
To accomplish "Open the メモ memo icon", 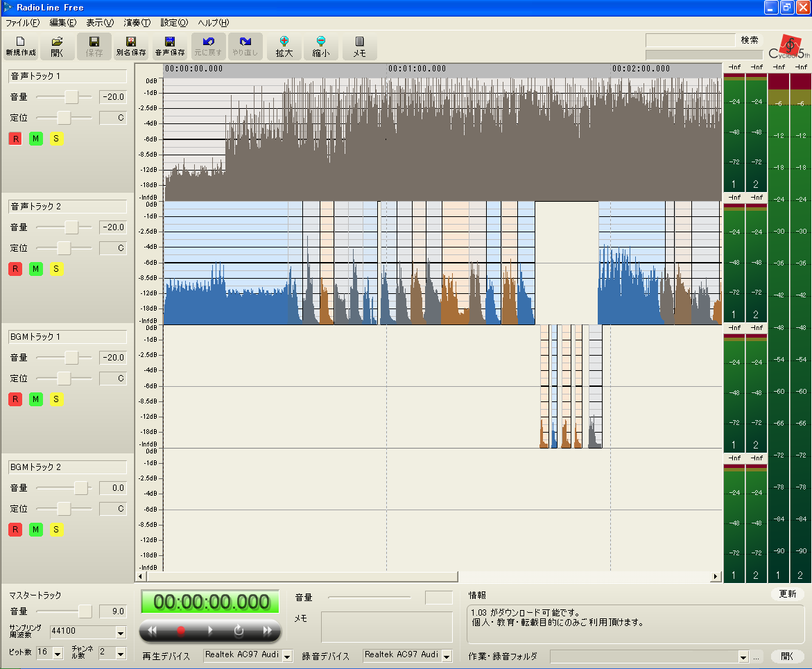I will point(359,46).
